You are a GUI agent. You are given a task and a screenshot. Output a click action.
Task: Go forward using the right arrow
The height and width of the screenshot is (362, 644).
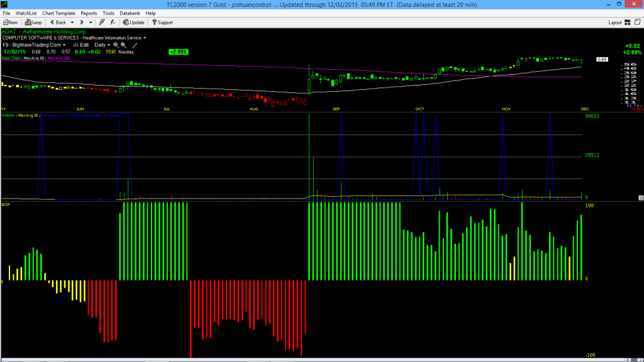coord(82,23)
